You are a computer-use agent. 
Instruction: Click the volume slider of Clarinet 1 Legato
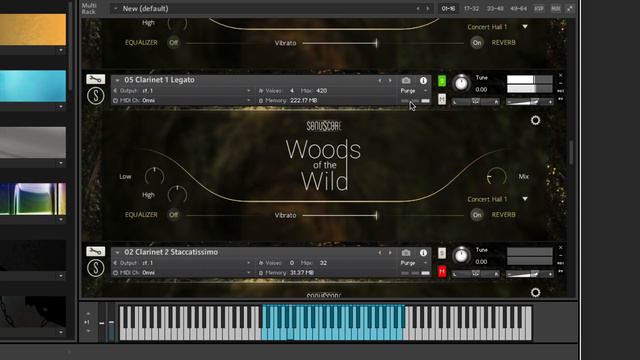(x=529, y=102)
